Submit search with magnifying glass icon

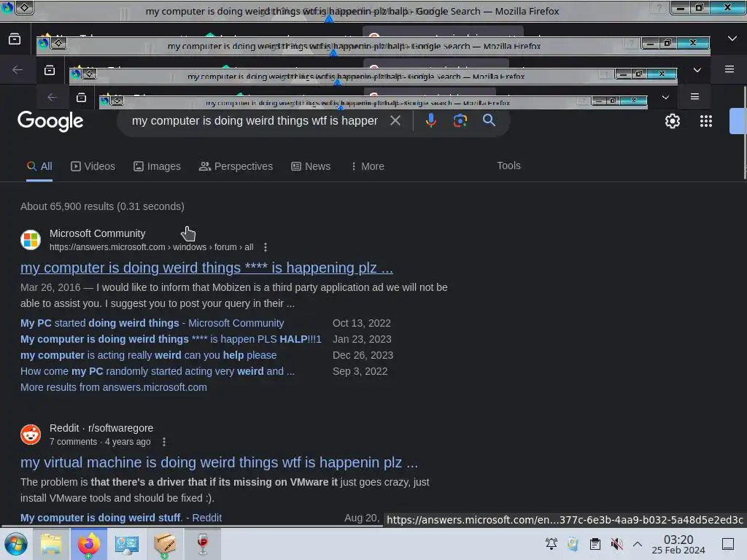[x=489, y=120]
